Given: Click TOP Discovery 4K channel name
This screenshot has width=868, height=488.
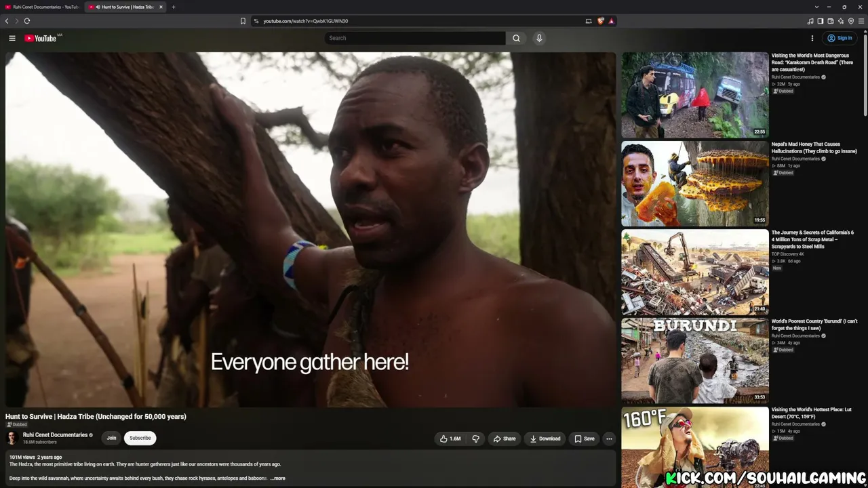Looking at the screenshot, I should pyautogui.click(x=788, y=254).
